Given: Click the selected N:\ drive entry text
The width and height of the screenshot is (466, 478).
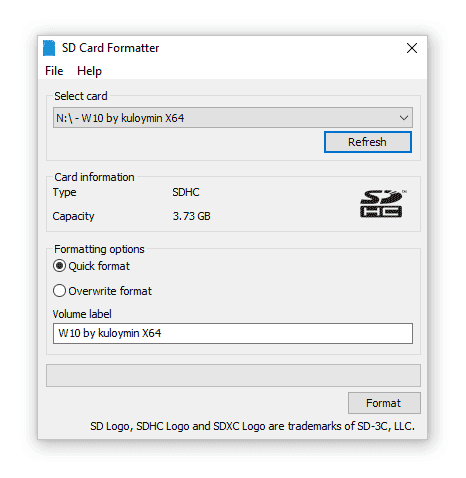Looking at the screenshot, I should click(120, 118).
